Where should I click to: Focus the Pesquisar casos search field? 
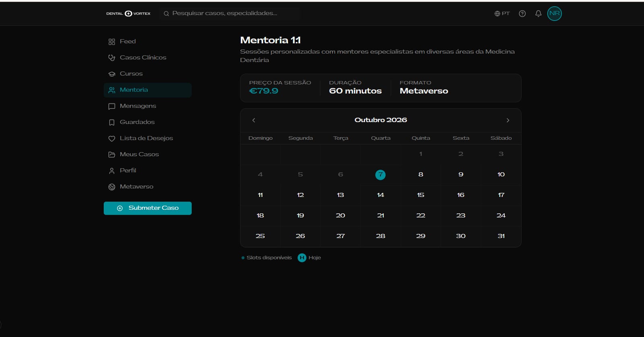pyautogui.click(x=229, y=13)
